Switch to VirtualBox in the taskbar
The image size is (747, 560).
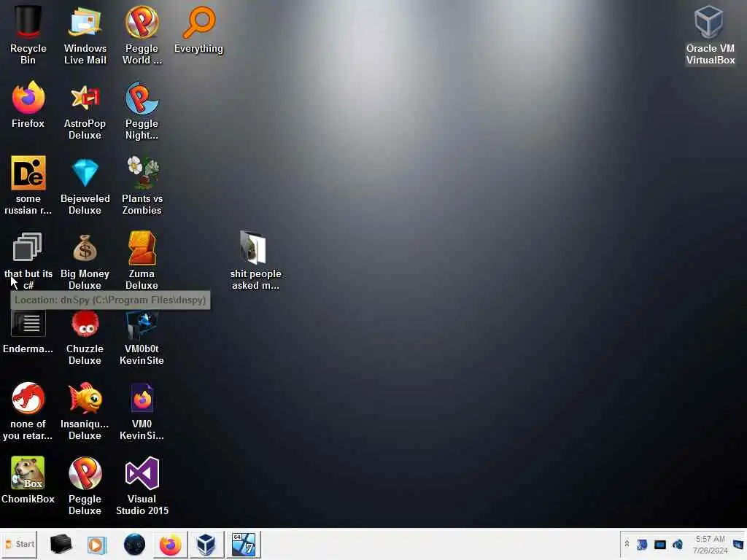(x=206, y=544)
